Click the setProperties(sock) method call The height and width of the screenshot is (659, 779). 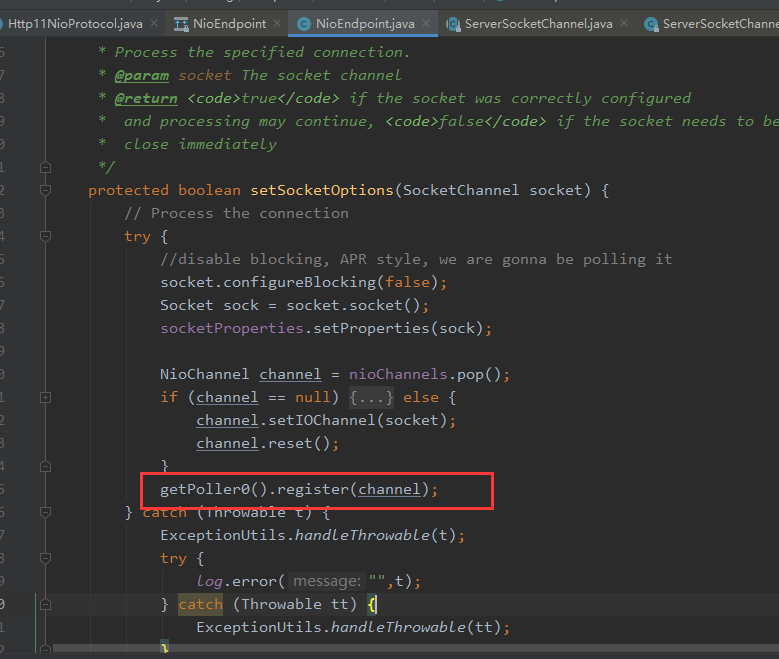[x=398, y=329]
